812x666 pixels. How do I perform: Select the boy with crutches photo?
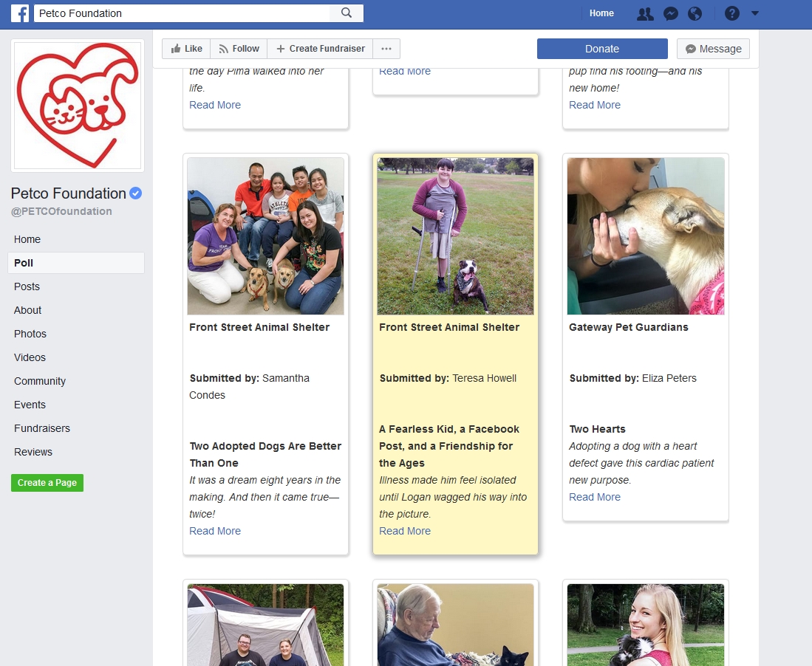(455, 236)
